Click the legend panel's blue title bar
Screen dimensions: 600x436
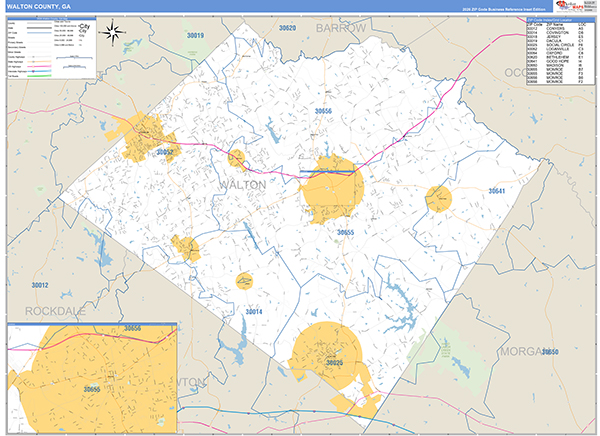click(x=52, y=18)
